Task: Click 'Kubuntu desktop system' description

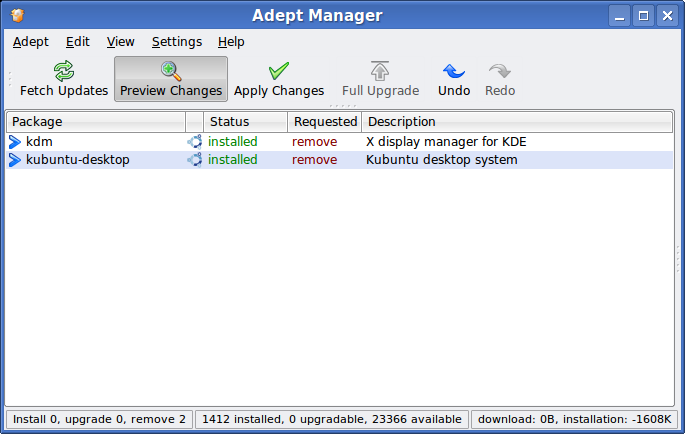Action: 442,160
